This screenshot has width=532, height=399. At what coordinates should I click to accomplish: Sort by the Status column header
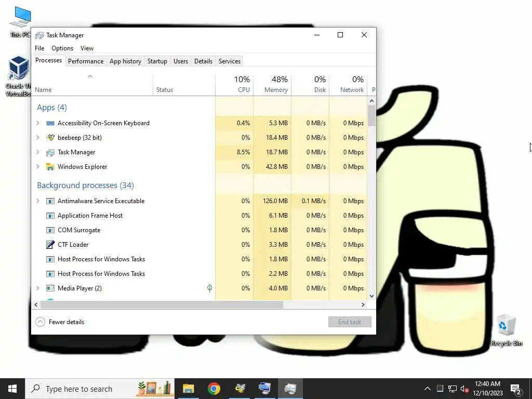pyautogui.click(x=184, y=84)
